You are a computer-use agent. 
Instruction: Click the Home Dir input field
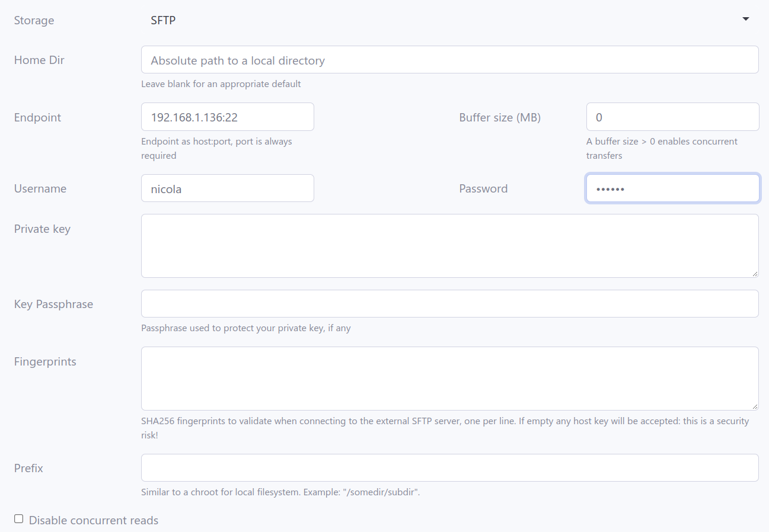tap(449, 59)
